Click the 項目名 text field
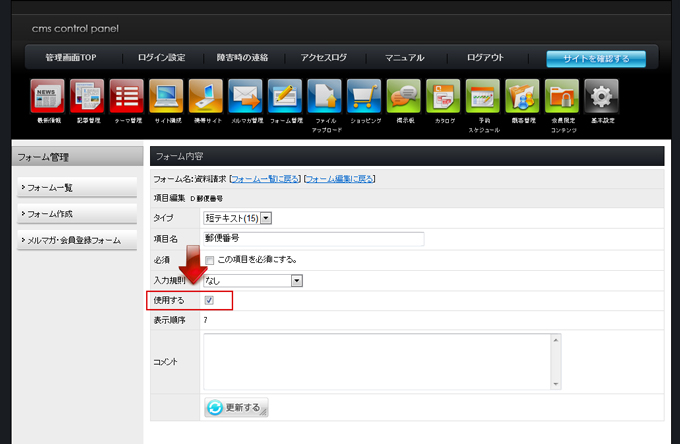This screenshot has height=444, width=680. [x=314, y=239]
